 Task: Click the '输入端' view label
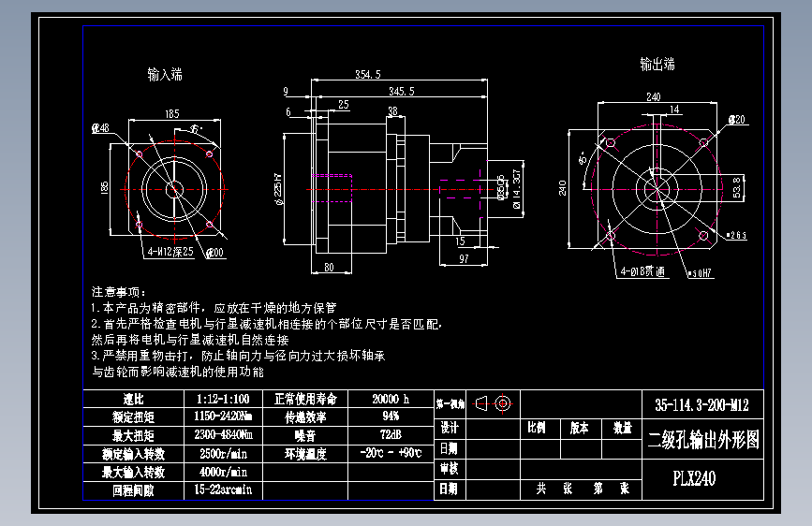[x=165, y=75]
